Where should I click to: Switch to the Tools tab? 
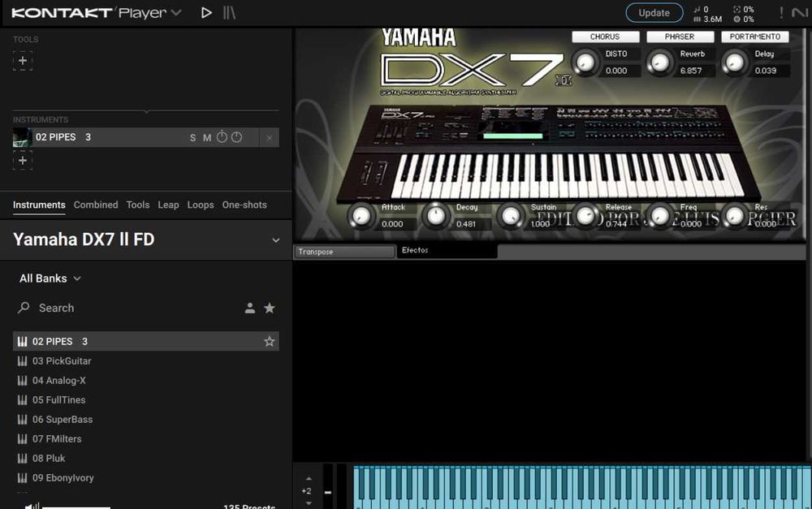(x=138, y=205)
